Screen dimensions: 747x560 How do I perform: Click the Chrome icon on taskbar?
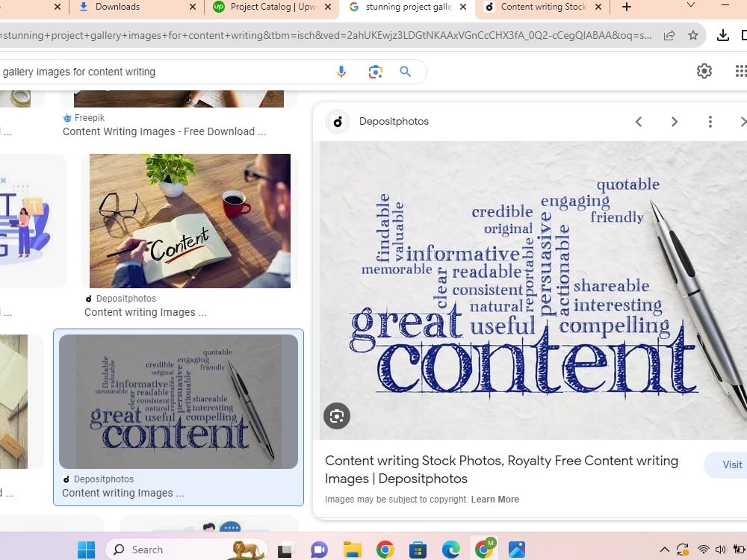pos(385,550)
